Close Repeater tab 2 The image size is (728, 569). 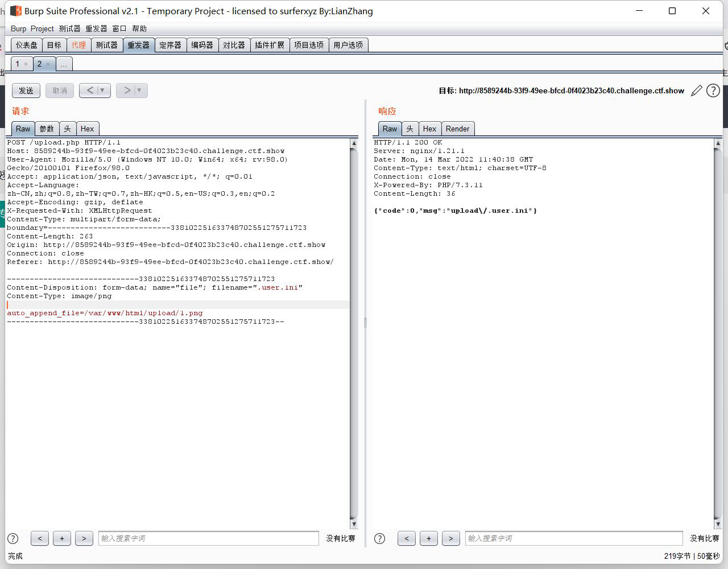pyautogui.click(x=48, y=64)
